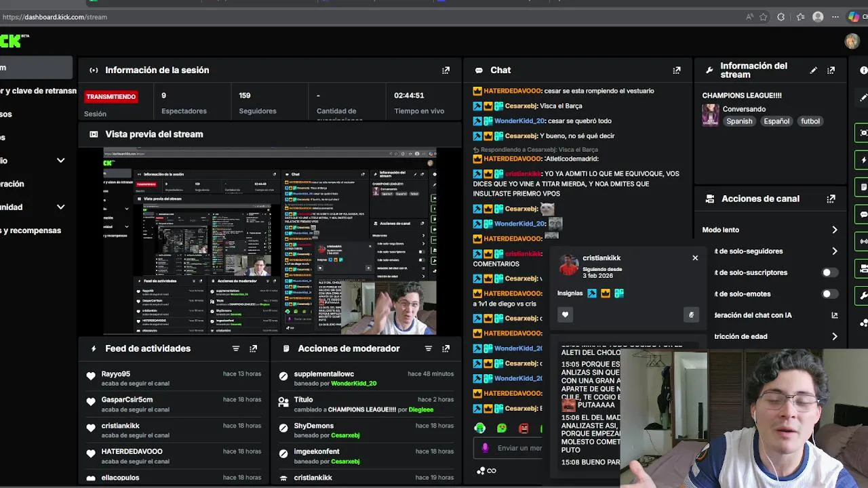Open chat moderation with IA link

[x=835, y=315]
